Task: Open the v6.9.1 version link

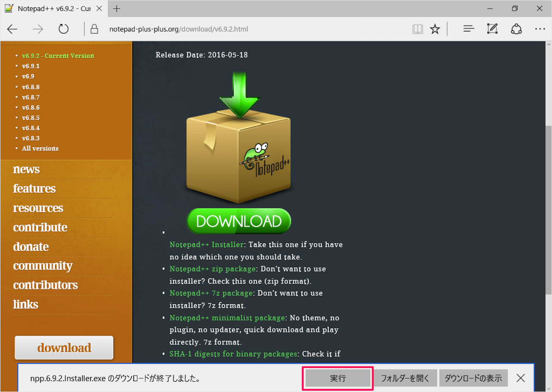Action: 31,66
